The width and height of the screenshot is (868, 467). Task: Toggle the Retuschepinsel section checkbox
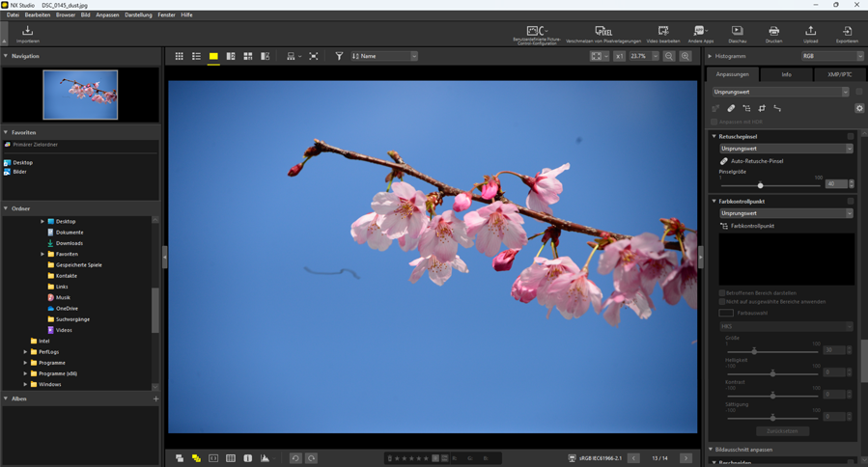pos(851,137)
